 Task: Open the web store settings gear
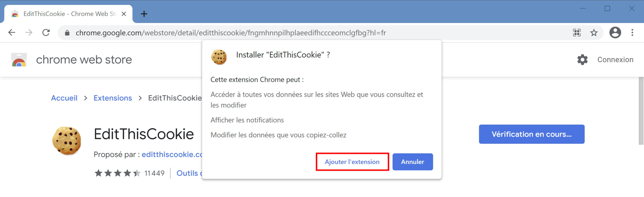click(582, 60)
